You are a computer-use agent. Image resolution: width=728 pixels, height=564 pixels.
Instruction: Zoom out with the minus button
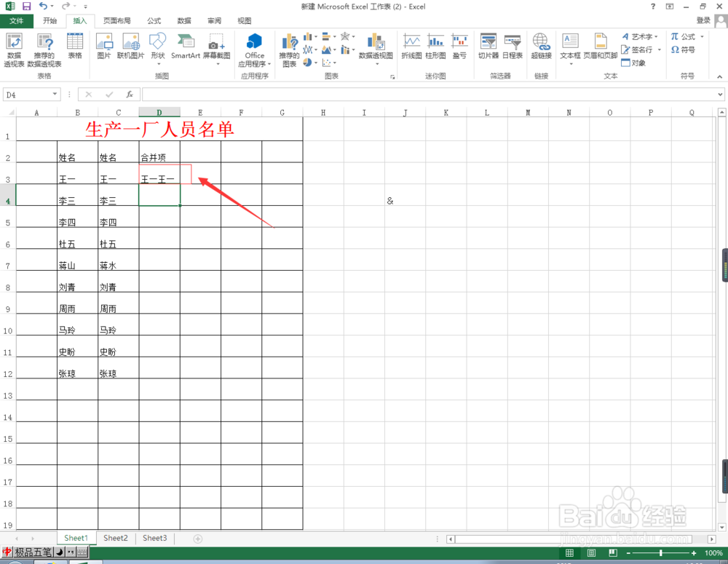coord(628,553)
